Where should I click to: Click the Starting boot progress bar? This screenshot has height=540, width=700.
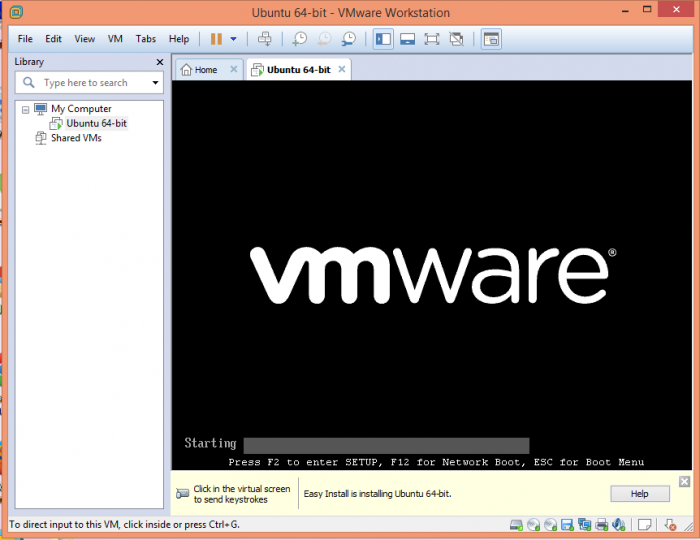click(x=386, y=445)
